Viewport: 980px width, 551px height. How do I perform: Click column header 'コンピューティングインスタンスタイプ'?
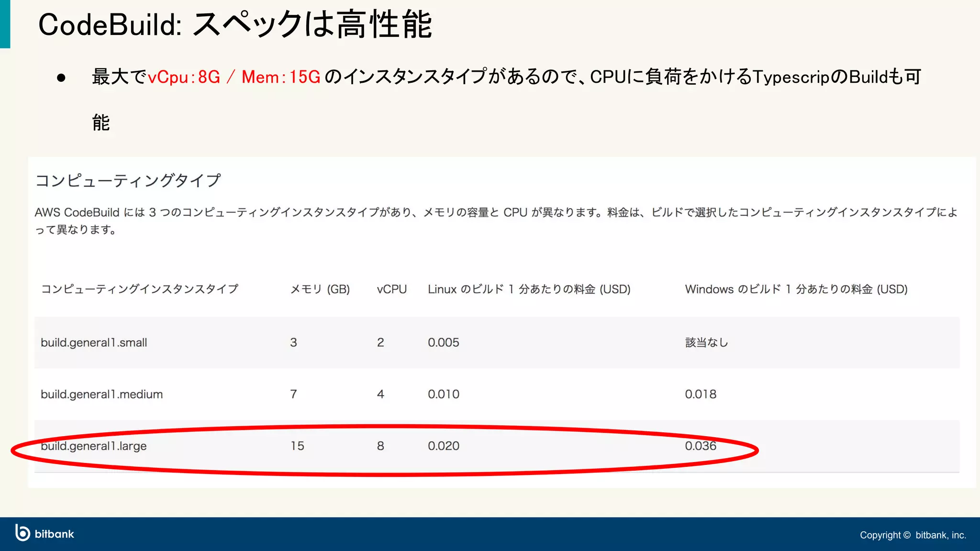(139, 289)
